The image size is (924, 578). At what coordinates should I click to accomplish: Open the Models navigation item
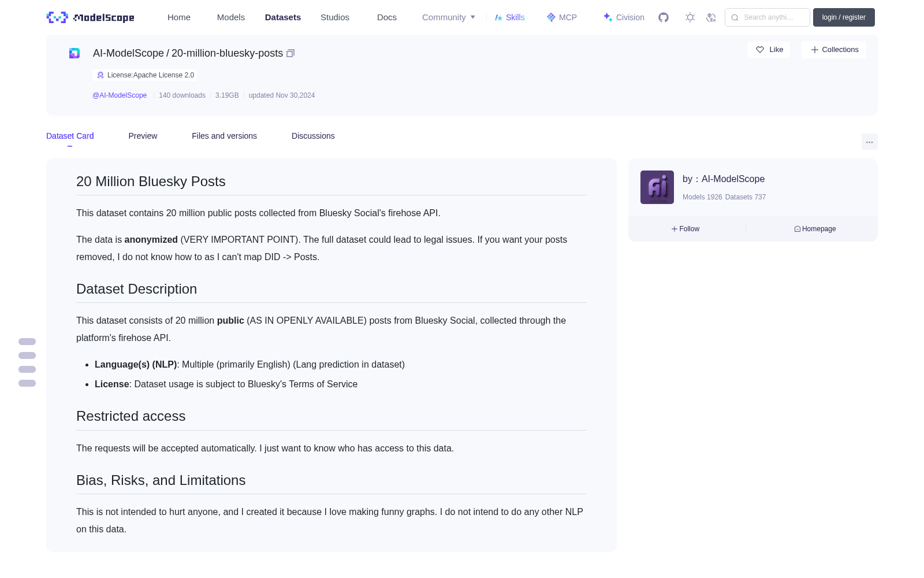(231, 17)
